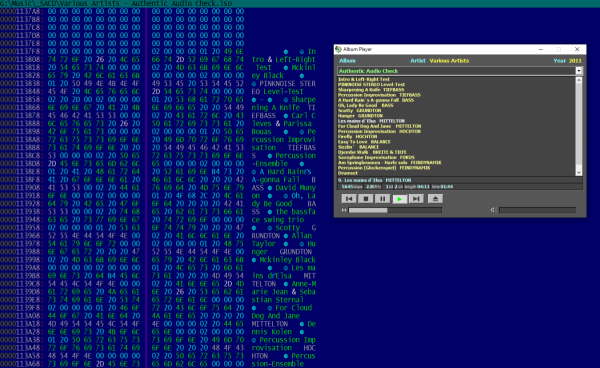Click the 5645 kbps bitrate status field

[x=352, y=187]
